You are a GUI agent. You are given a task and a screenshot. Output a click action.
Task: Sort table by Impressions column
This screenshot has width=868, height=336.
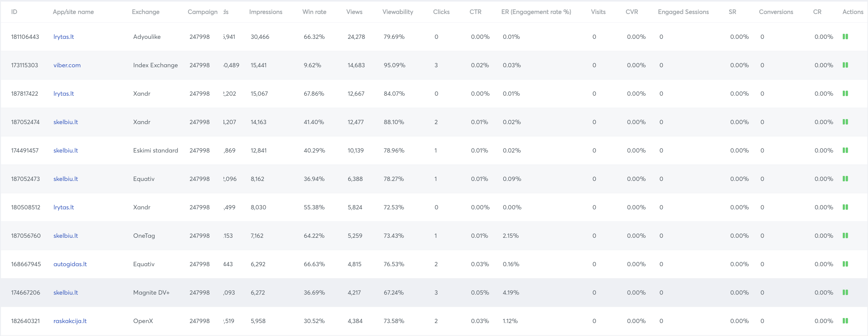point(265,12)
